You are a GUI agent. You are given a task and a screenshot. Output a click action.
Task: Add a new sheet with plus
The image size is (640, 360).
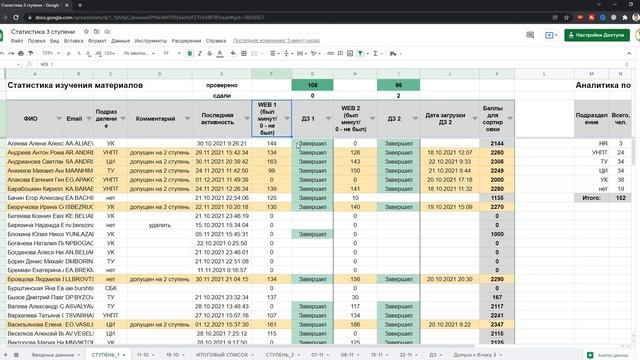5,355
